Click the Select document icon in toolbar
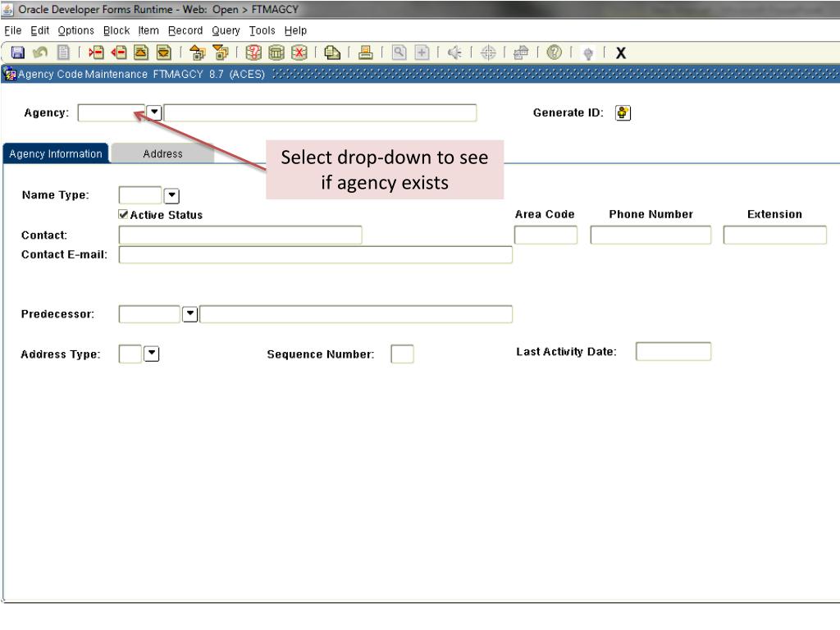 [x=63, y=52]
